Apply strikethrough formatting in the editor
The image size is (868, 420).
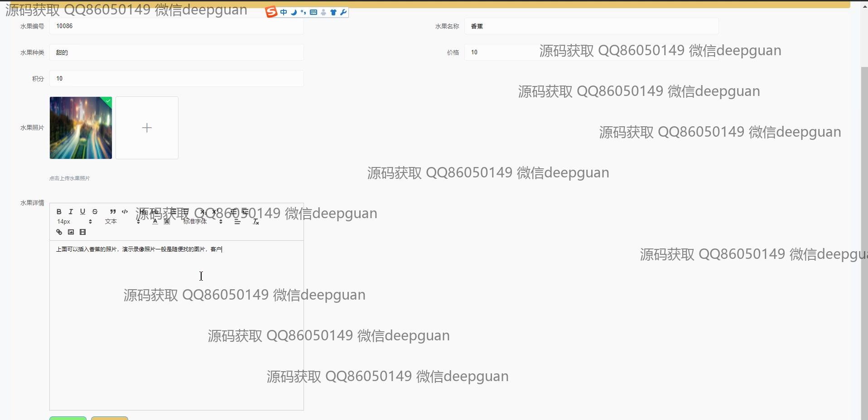(x=95, y=211)
